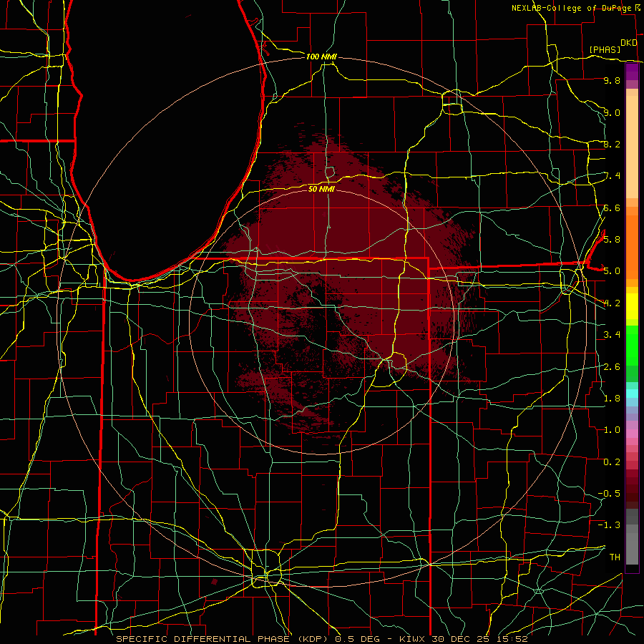Click the 5.0 scale value
The width and height of the screenshot is (644, 644).
[x=612, y=271]
